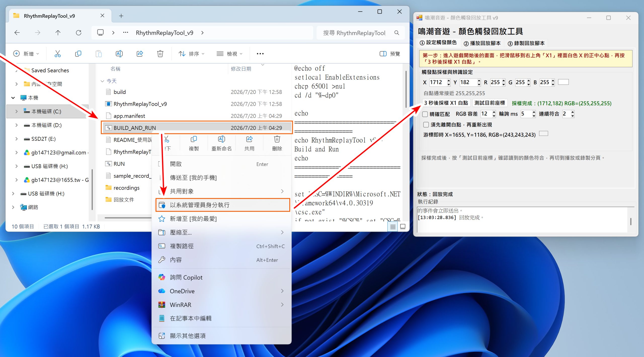Click the Share icon in Explorer toolbar
This screenshot has width=644, height=357.
pyautogui.click(x=140, y=54)
